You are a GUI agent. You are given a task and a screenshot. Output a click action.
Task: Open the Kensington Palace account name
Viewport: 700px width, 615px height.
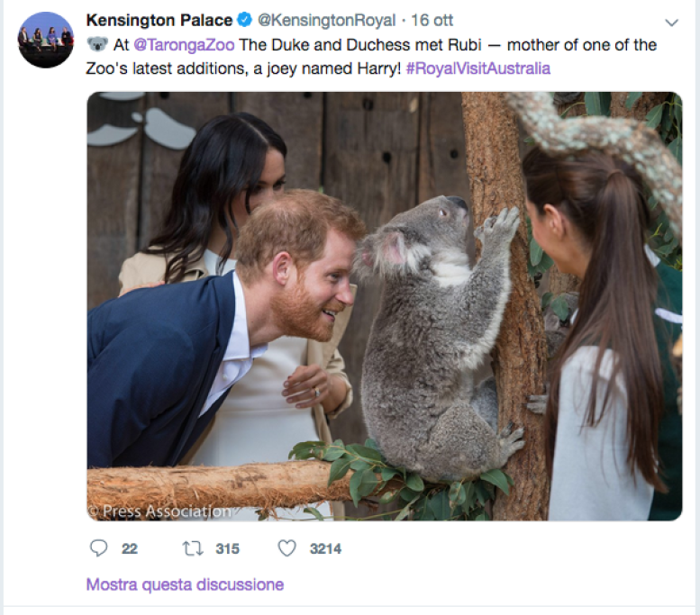point(159,20)
